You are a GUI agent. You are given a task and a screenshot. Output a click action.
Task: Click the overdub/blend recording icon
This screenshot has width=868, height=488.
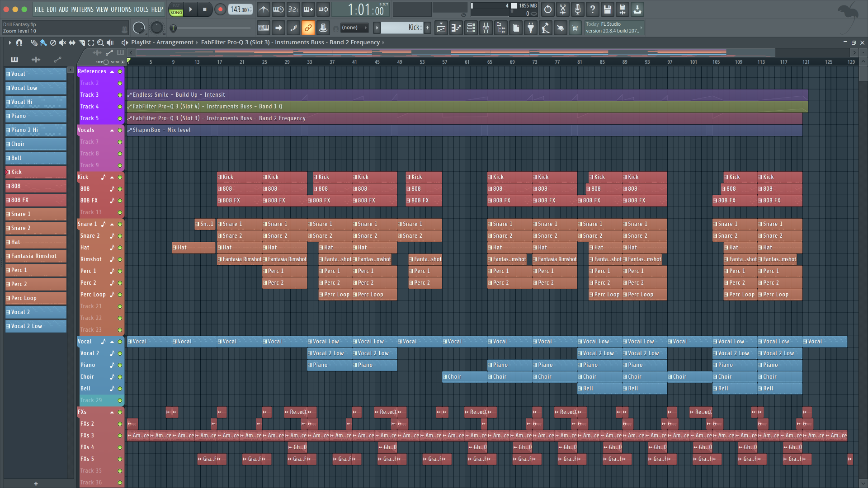[x=308, y=9]
